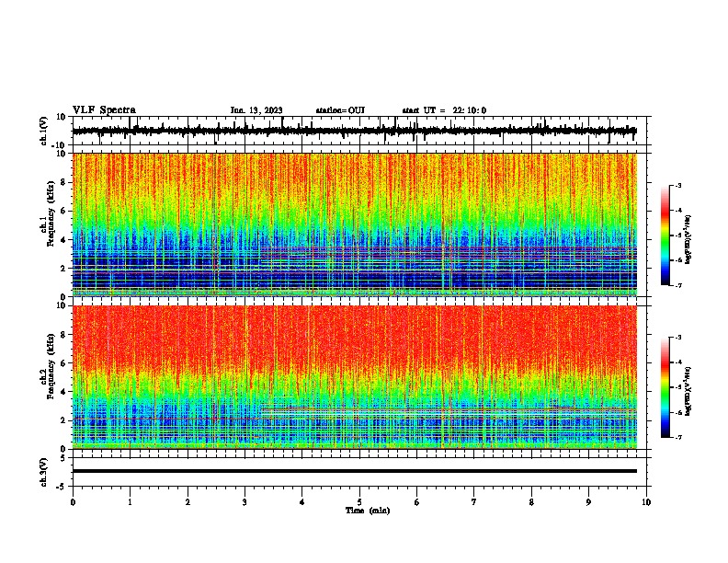Viewport: 728px width, 563px height.
Task: Click the ch.1 voltage waveform trace
Action: pyautogui.click(x=355, y=131)
